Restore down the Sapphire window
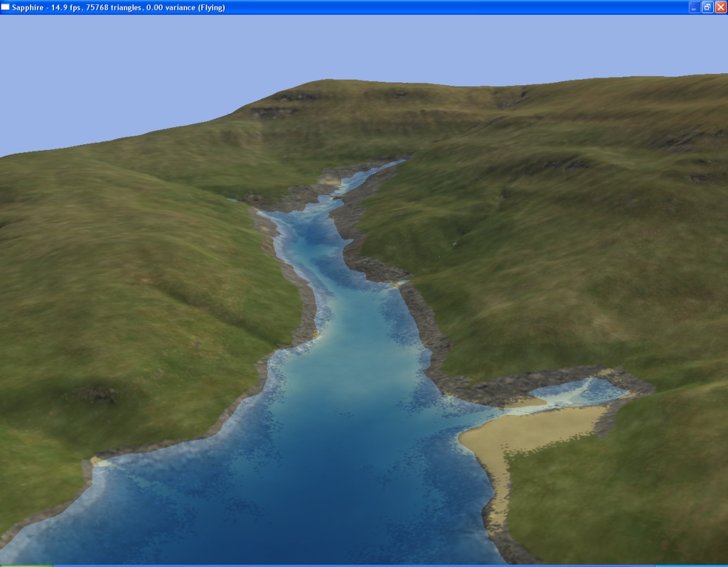This screenshot has width=728, height=567. click(707, 7)
